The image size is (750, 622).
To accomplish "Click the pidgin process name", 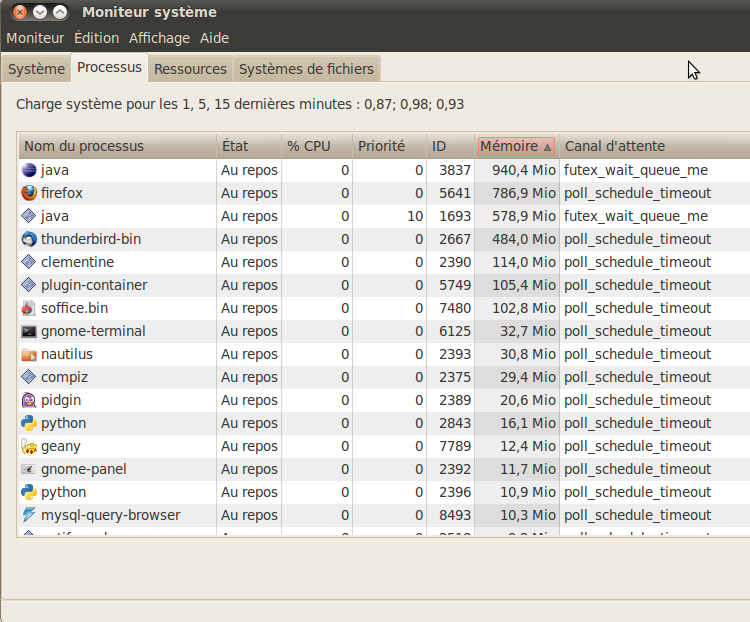I will pyautogui.click(x=61, y=400).
